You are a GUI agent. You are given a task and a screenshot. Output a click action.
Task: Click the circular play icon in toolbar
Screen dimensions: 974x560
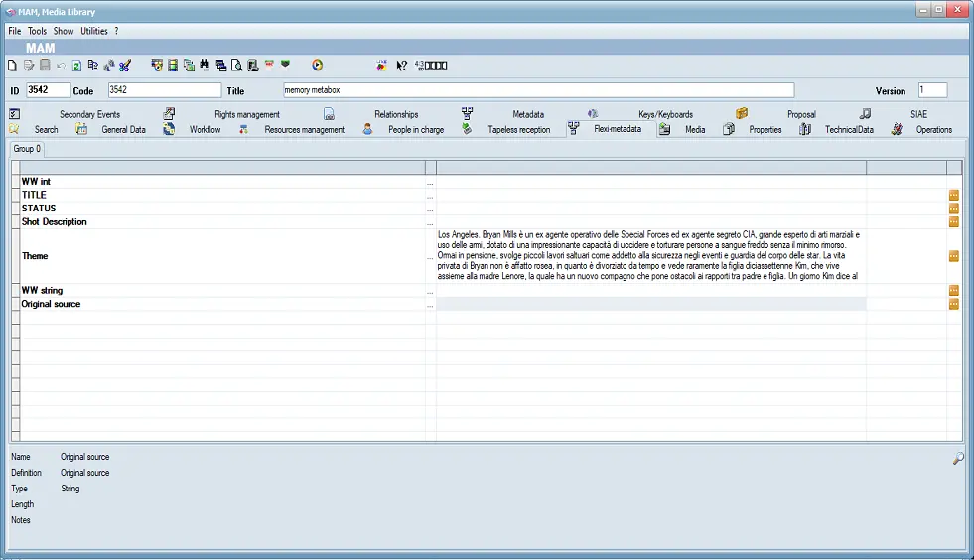[317, 66]
